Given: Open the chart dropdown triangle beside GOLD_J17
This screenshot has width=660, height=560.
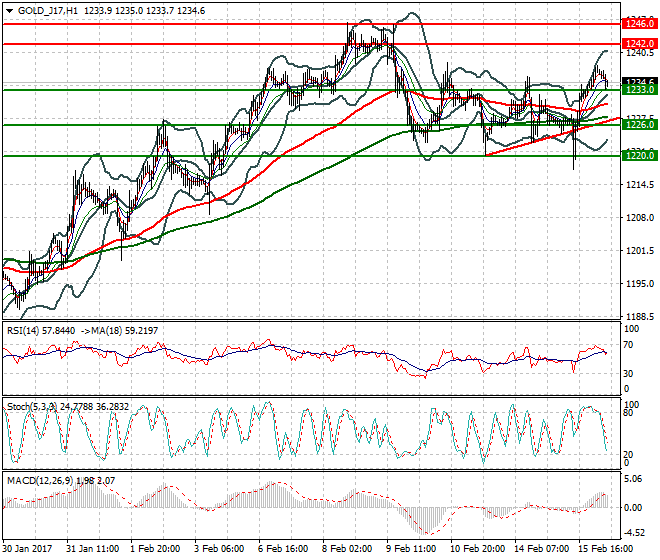Looking at the screenshot, I should click(10, 11).
